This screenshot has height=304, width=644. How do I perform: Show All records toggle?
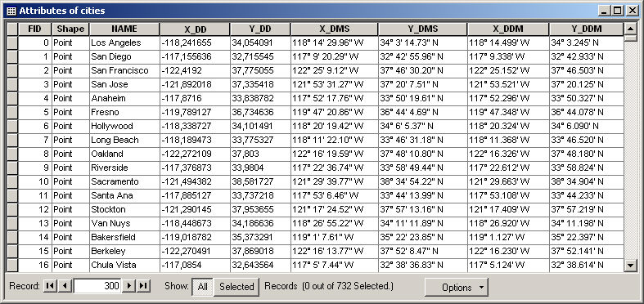202,287
